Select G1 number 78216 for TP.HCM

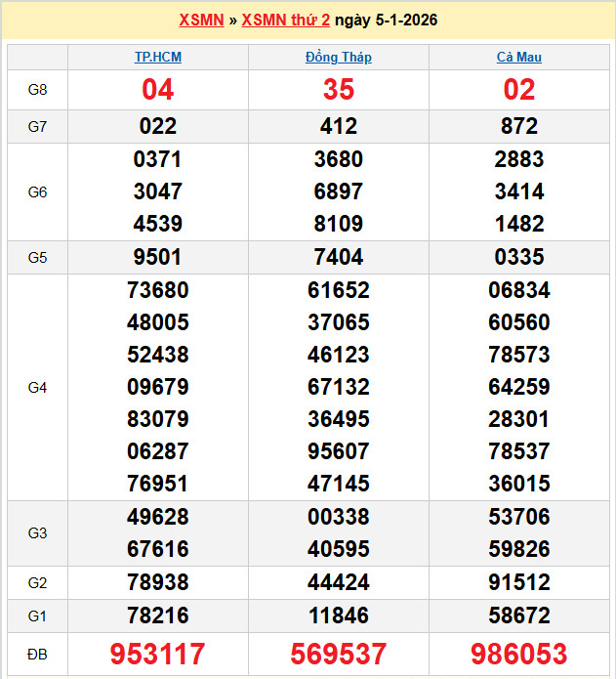click(158, 615)
